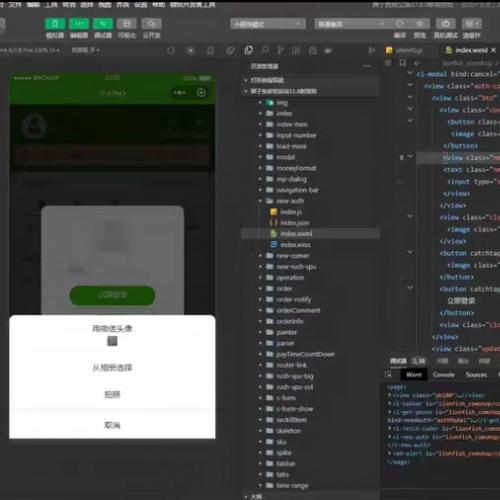The image size is (500, 500).
Task: Open the source control branch icon
Action: pyautogui.click(x=280, y=50)
